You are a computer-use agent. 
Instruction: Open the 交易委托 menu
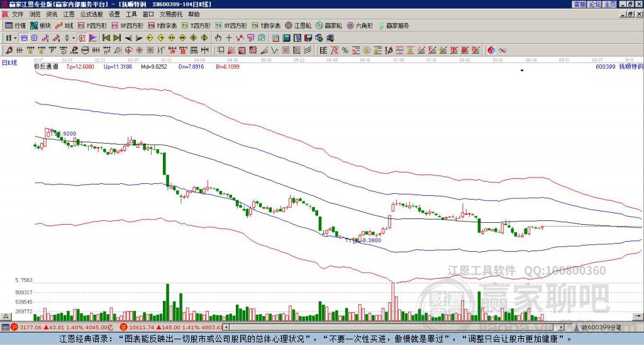171,14
